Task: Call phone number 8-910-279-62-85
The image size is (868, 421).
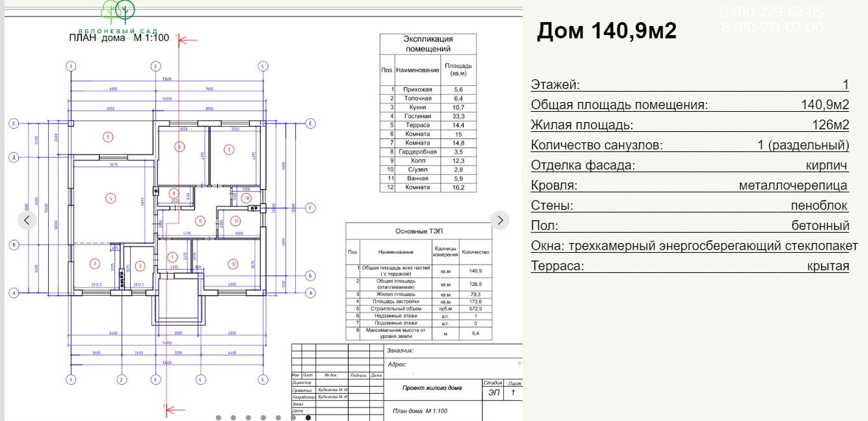Action: coord(772,12)
